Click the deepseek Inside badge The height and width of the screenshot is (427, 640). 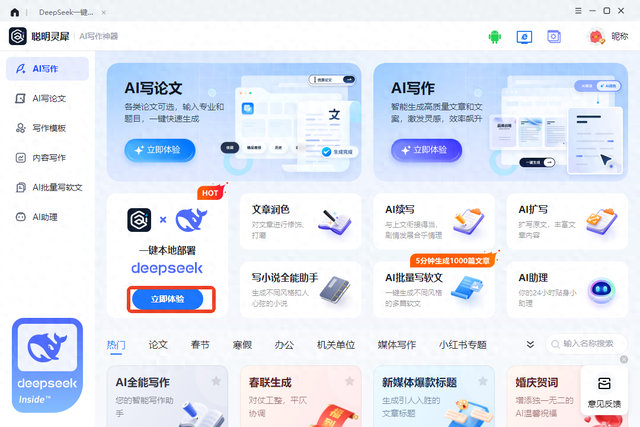pos(47,365)
